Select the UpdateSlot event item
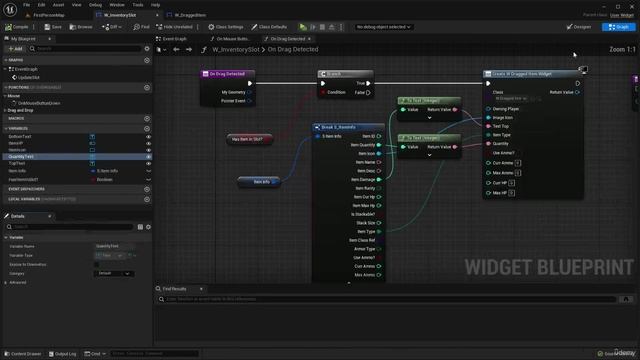The image size is (640, 360). click(x=29, y=78)
